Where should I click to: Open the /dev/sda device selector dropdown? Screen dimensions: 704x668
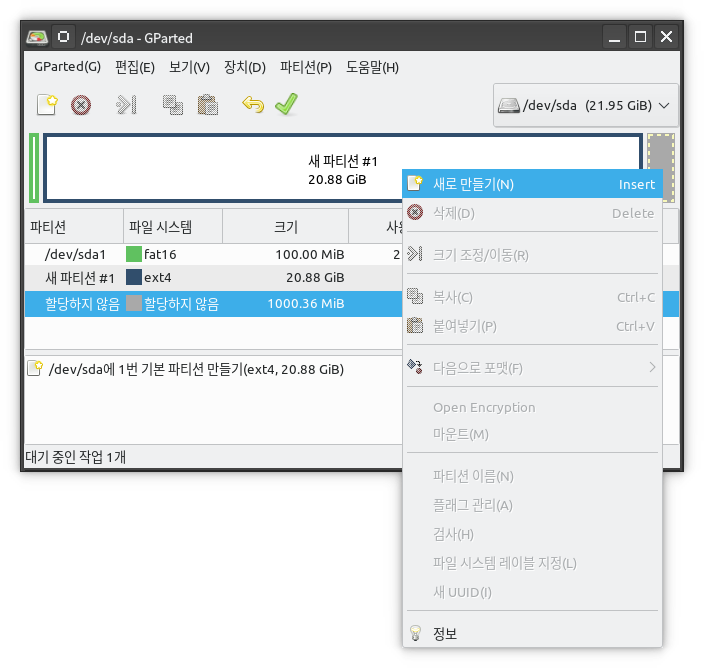[585, 105]
